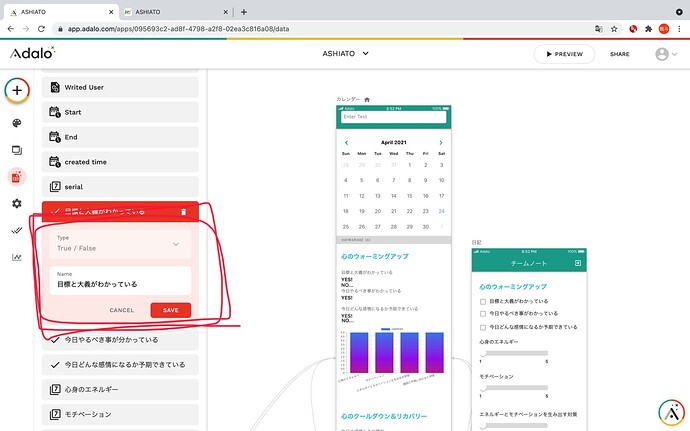The height and width of the screenshot is (431, 690).
Task: Click the チームノート header title
Action: pyautogui.click(x=529, y=263)
